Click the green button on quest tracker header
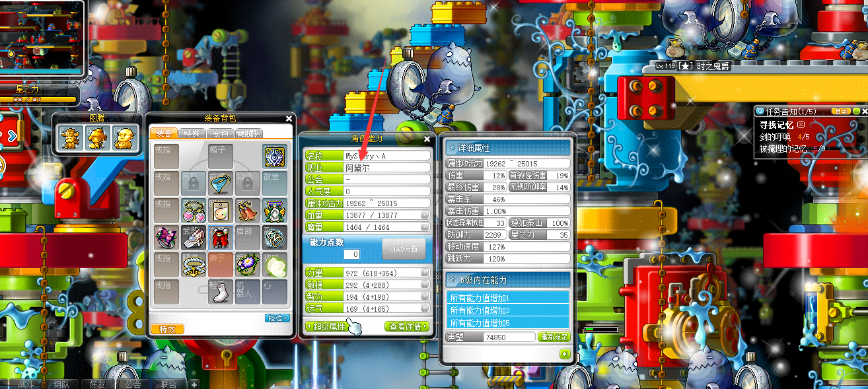Screen dimensions: 868x389 [x=856, y=111]
